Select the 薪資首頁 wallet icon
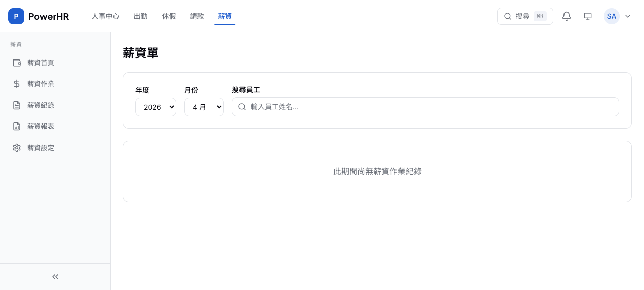 [x=17, y=63]
